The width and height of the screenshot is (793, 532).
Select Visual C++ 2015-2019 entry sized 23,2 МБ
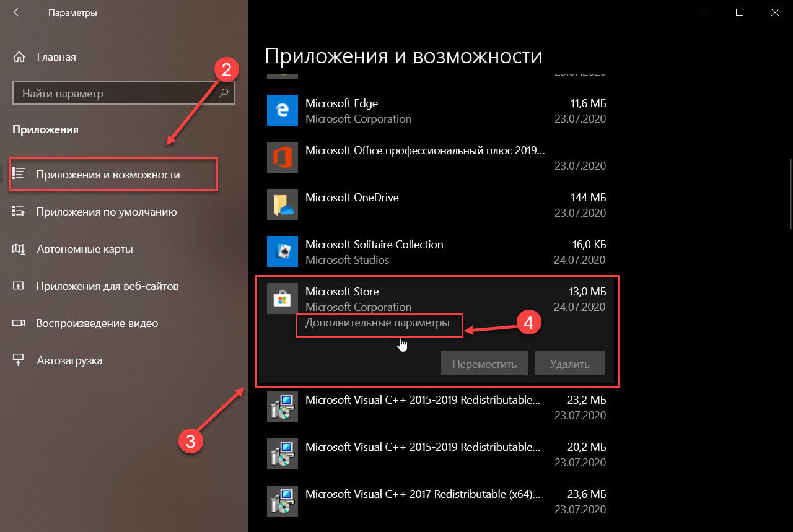point(423,400)
